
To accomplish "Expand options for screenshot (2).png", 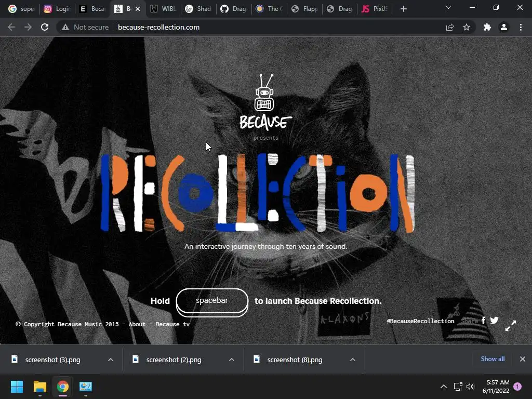I will click(x=232, y=360).
